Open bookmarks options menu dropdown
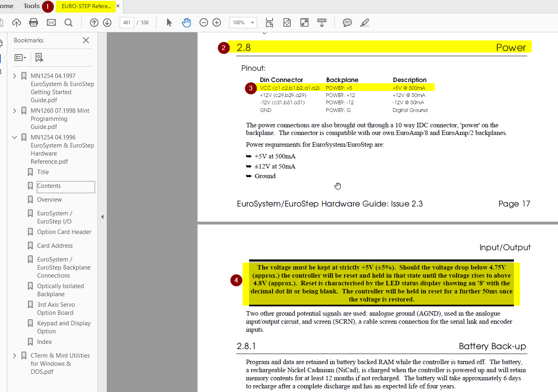 [20, 58]
